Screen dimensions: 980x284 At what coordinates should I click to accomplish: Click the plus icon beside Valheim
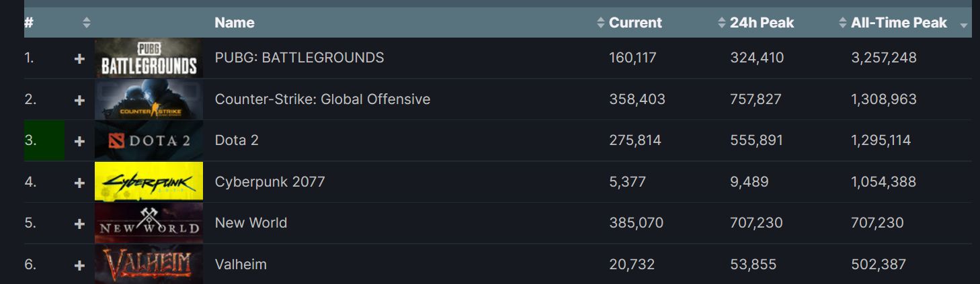(x=79, y=265)
